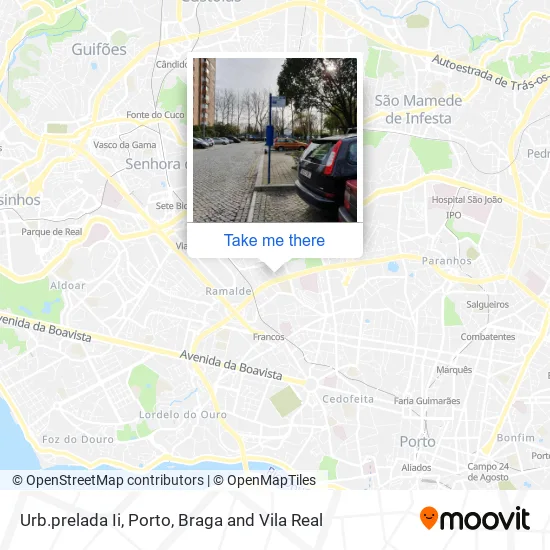Select the Porto city label
Viewport: 550px width, 550px height.
pos(417,442)
